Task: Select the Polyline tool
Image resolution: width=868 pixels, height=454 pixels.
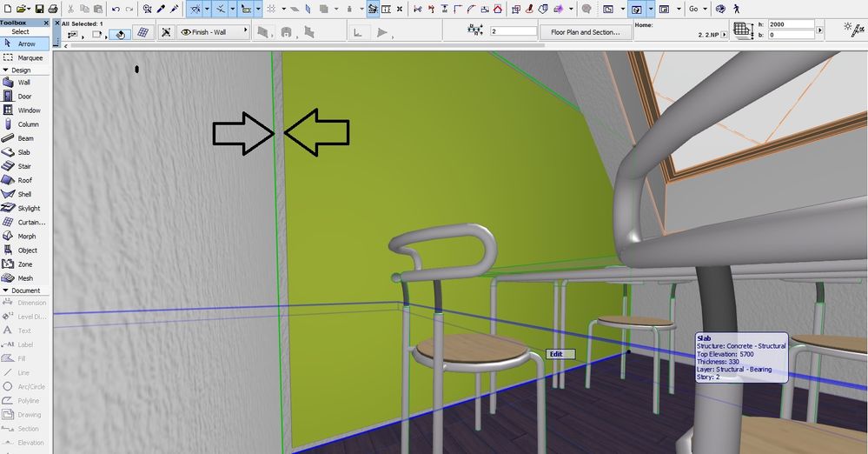Action: coord(24,401)
